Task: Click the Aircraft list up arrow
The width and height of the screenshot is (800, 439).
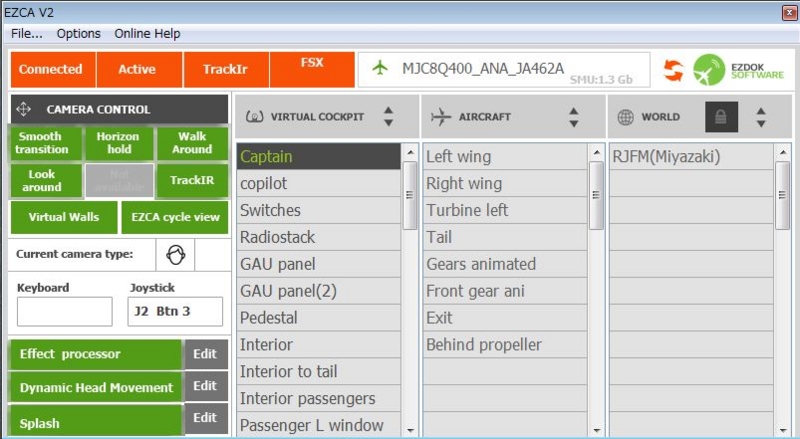Action: pyautogui.click(x=574, y=110)
